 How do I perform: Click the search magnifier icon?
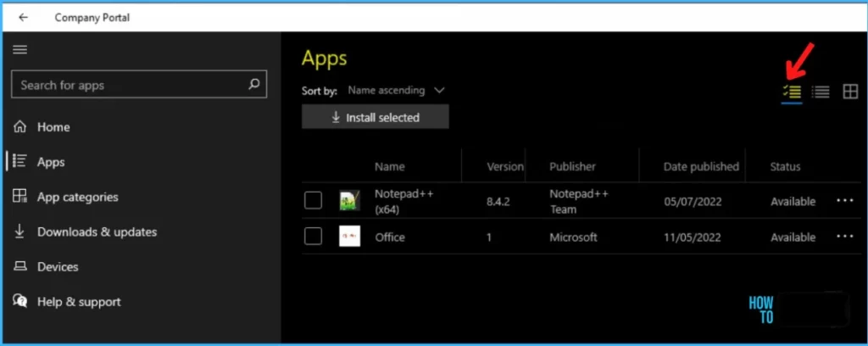[254, 85]
